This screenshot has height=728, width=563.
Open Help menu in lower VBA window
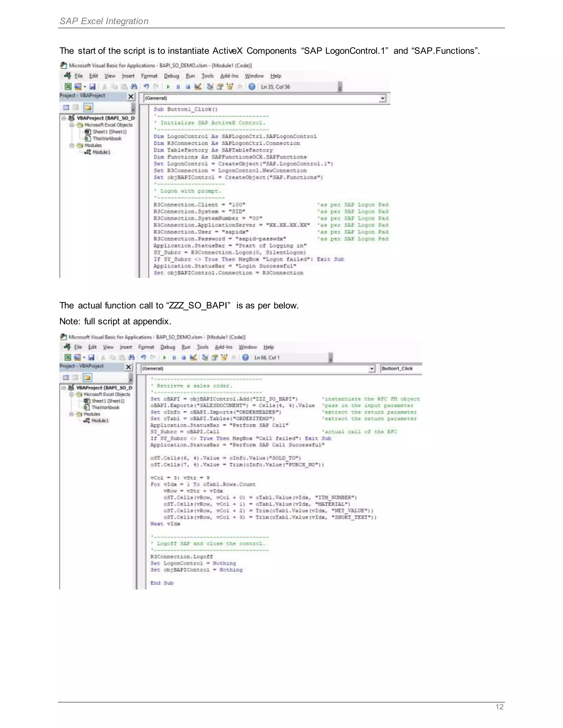click(269, 347)
